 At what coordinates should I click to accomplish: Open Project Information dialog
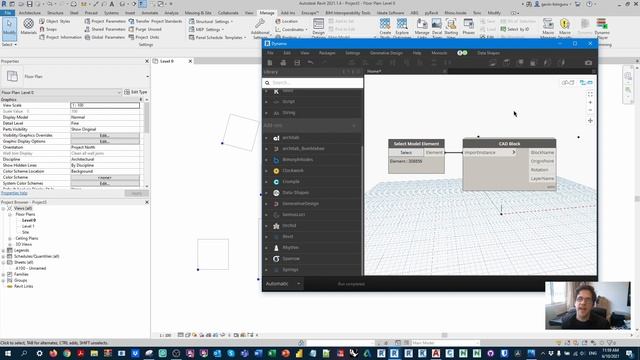pyautogui.click(x=60, y=37)
